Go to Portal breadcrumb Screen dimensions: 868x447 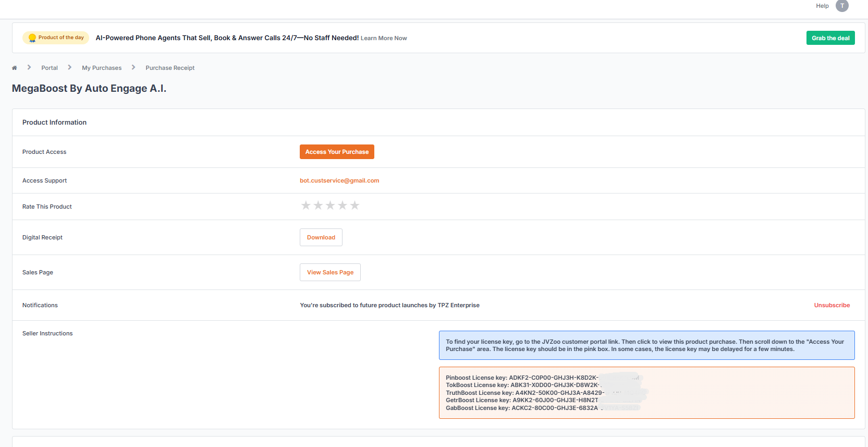tap(50, 68)
